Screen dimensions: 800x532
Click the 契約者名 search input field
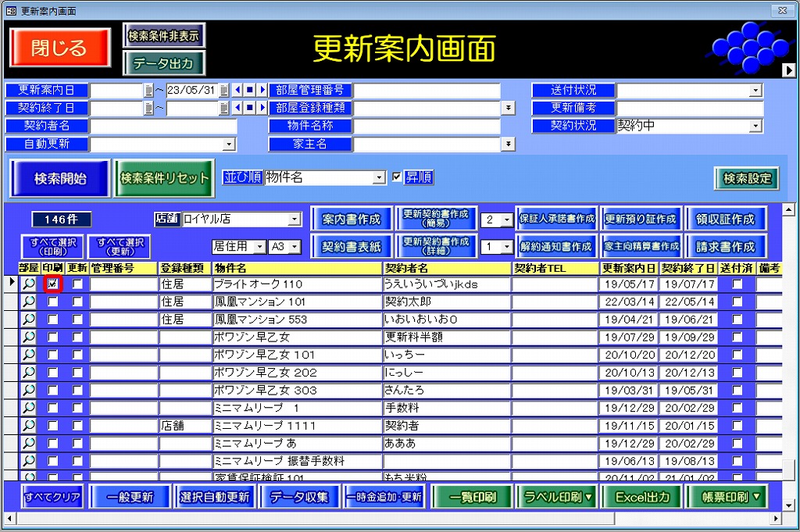[163, 126]
